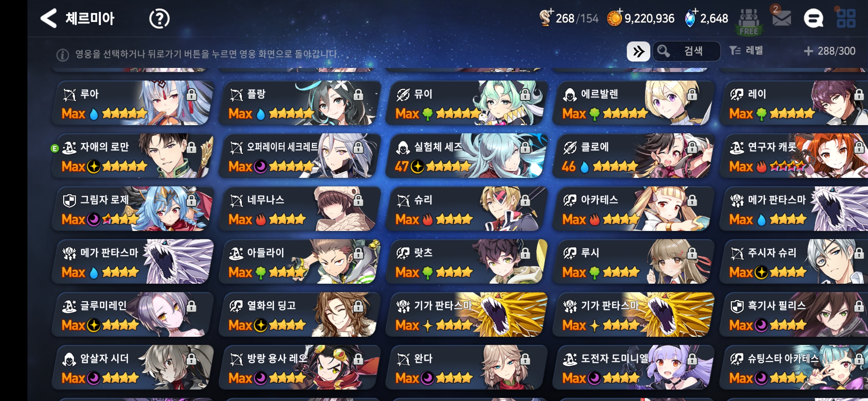Go back using the arrow beside 체르미아
The height and width of the screenshot is (401, 868).
pos(49,18)
